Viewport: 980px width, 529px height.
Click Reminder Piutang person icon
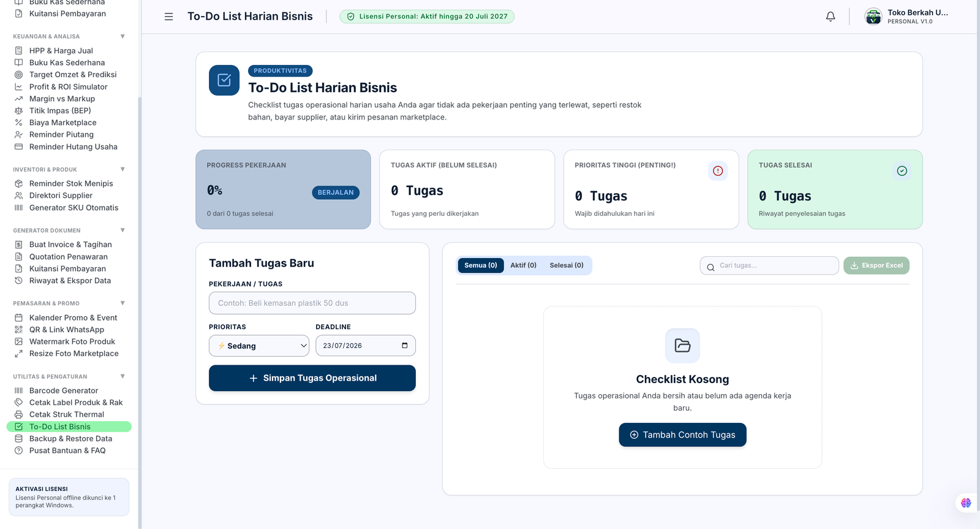(18, 135)
